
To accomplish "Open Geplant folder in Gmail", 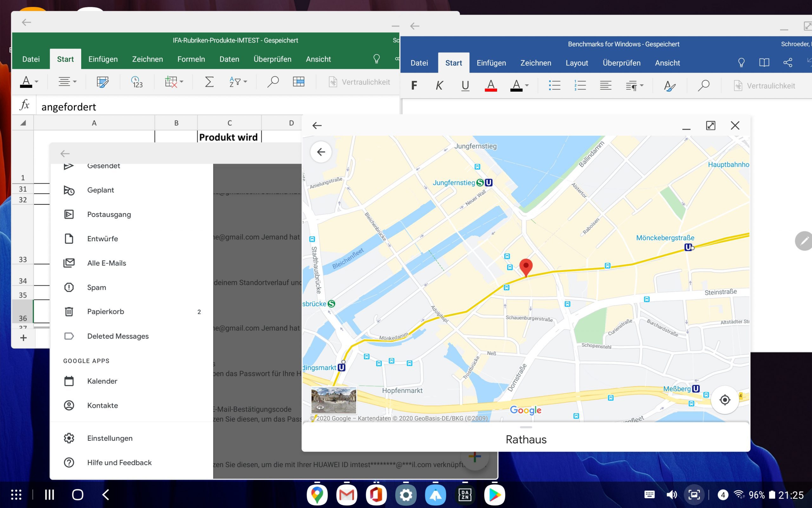I will 131,190.
